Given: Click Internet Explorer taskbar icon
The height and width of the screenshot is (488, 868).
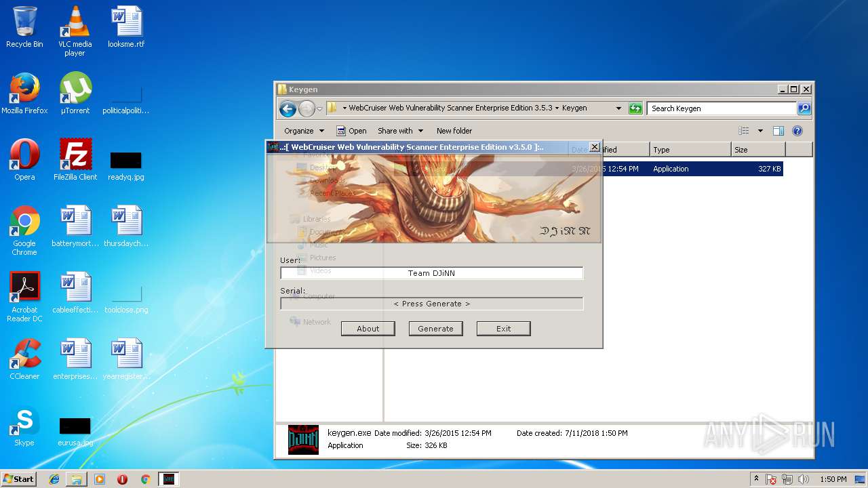Looking at the screenshot, I should pos(54,479).
